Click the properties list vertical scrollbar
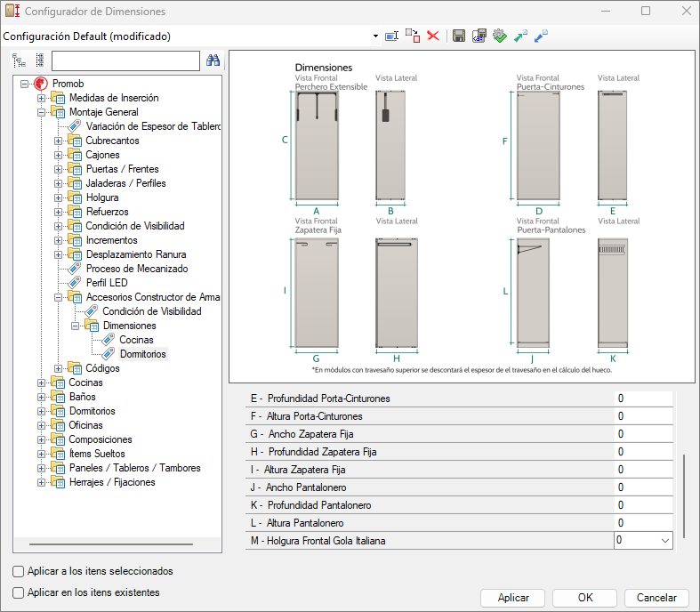The width and height of the screenshot is (700, 612). point(683,495)
